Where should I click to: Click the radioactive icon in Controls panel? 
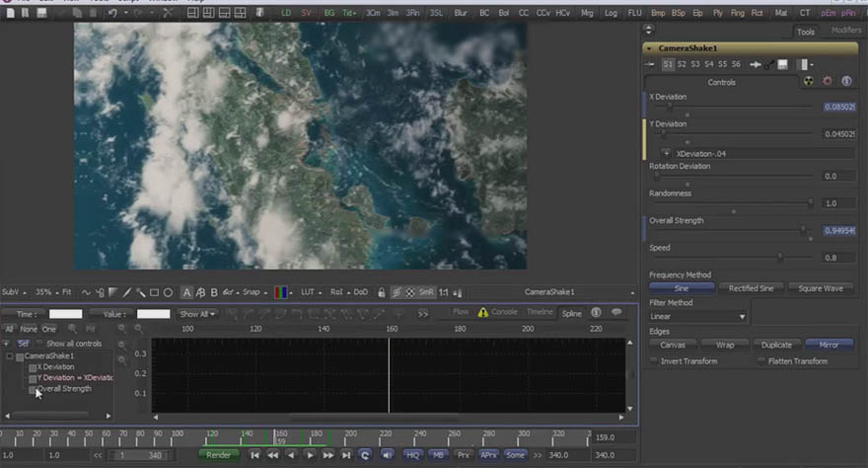[x=809, y=81]
